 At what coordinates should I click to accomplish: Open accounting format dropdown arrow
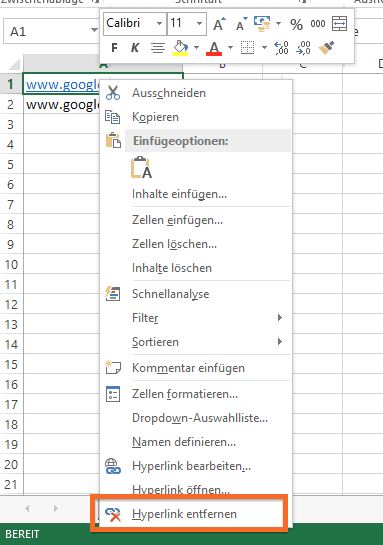[278, 24]
